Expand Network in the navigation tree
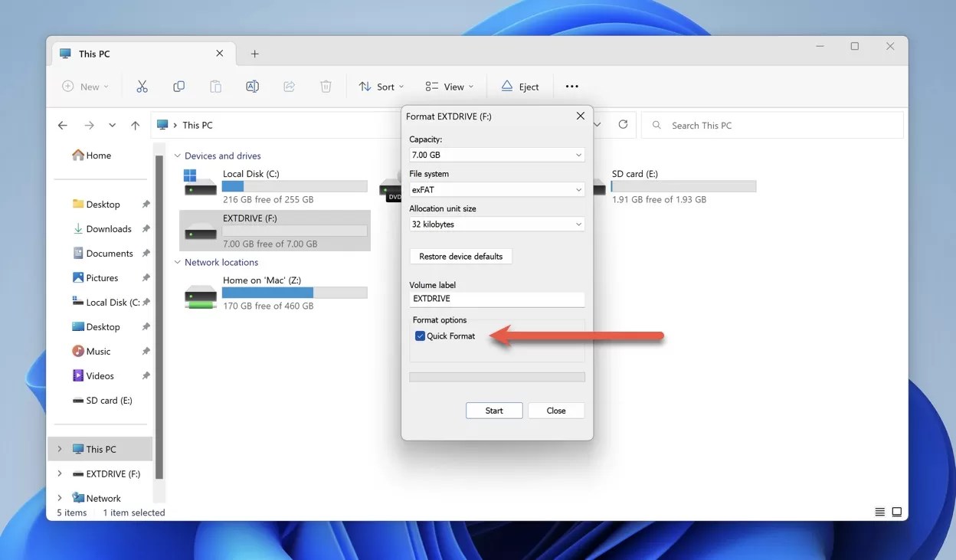This screenshot has height=560, width=956. 60,498
